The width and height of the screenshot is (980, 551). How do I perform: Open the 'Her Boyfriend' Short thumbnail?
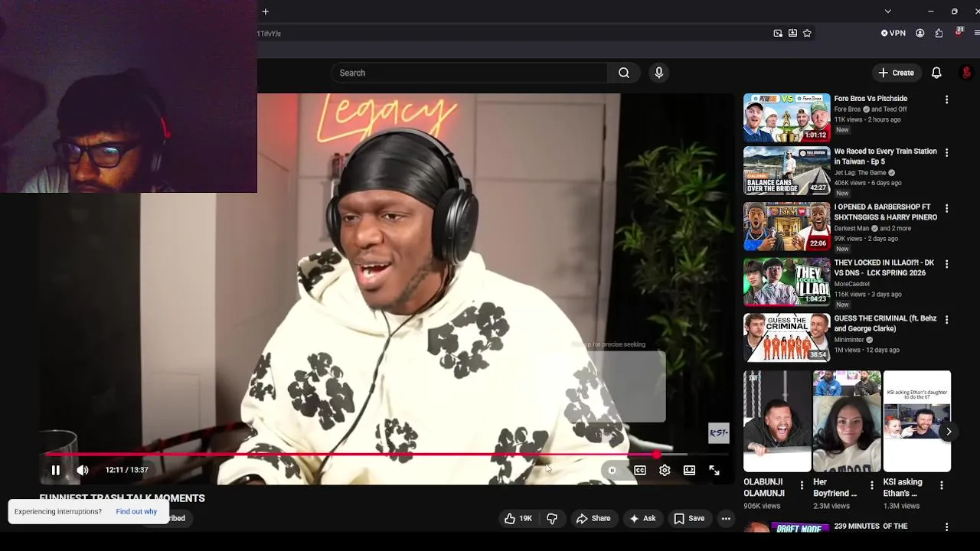pyautogui.click(x=847, y=422)
